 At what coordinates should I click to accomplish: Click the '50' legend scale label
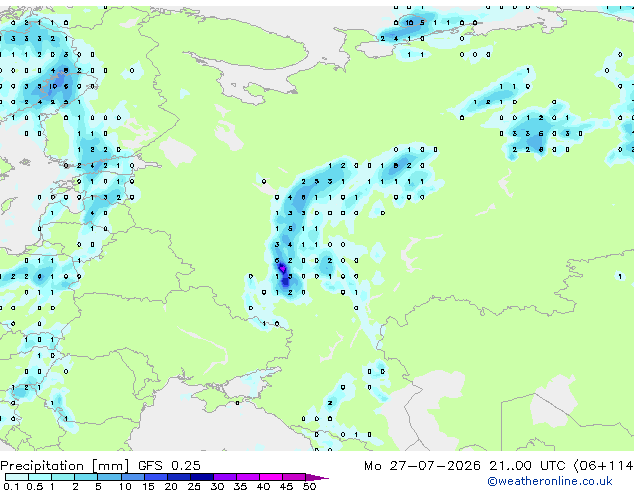(x=309, y=486)
